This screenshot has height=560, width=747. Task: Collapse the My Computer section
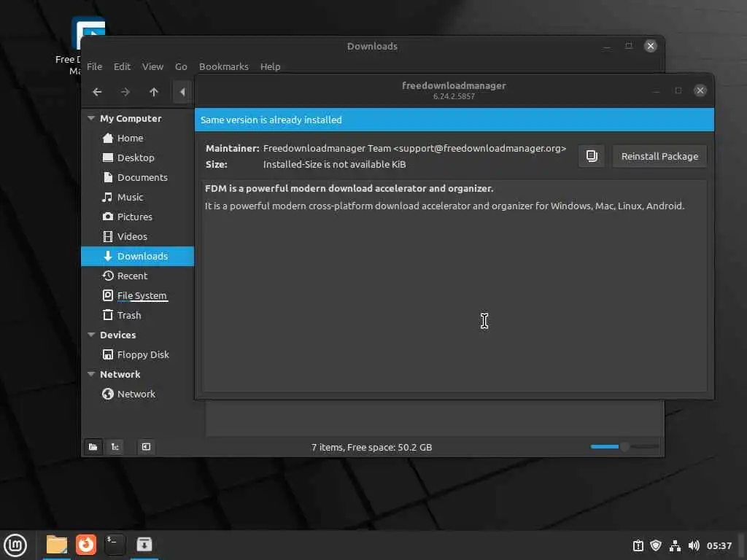point(91,118)
